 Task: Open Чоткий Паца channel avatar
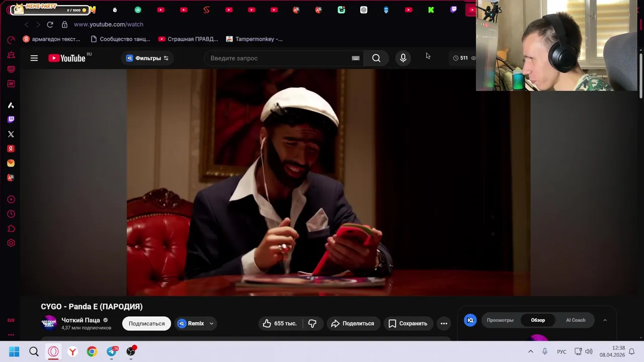[49, 323]
